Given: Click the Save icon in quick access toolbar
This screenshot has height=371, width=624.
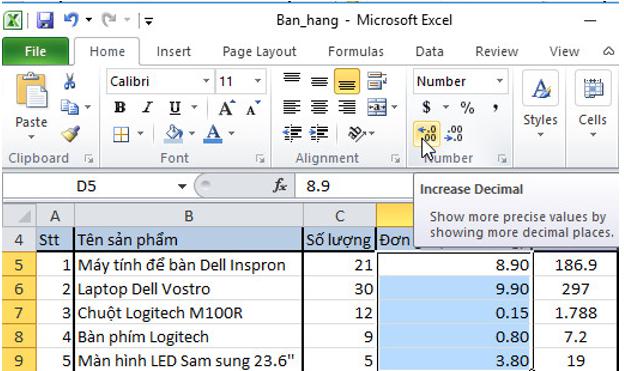Looking at the screenshot, I should click(x=45, y=20).
